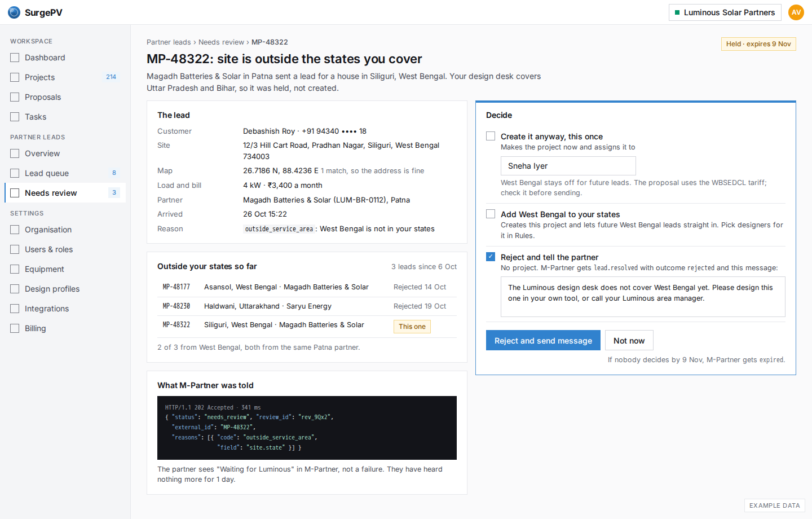Screen dimensions: 812x519
Task: Click the 'Not now' button
Action: (x=629, y=340)
